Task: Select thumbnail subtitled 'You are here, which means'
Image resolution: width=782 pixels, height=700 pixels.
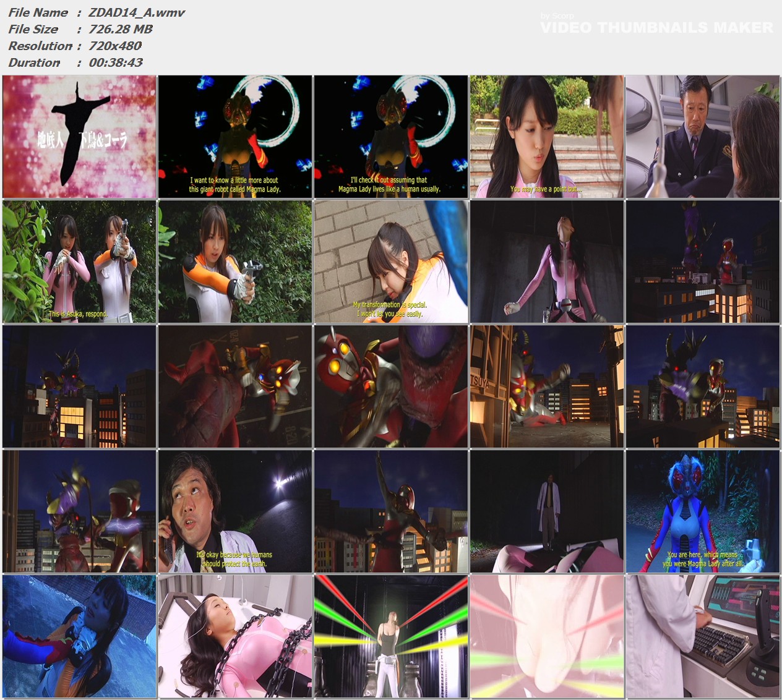Action: tap(703, 511)
